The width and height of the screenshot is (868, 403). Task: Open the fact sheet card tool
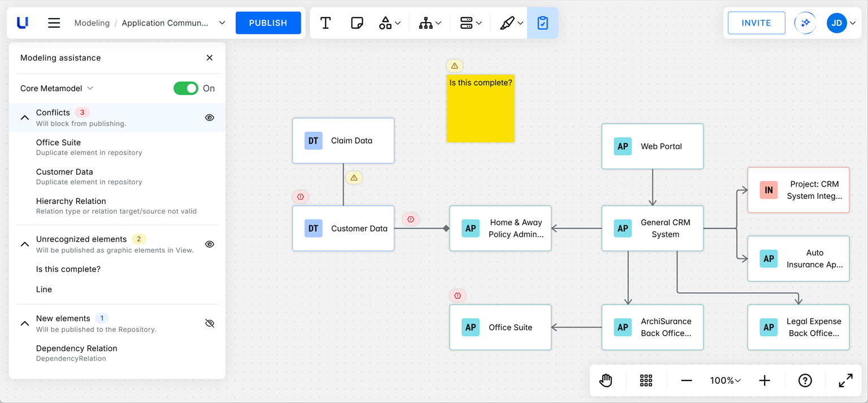470,23
